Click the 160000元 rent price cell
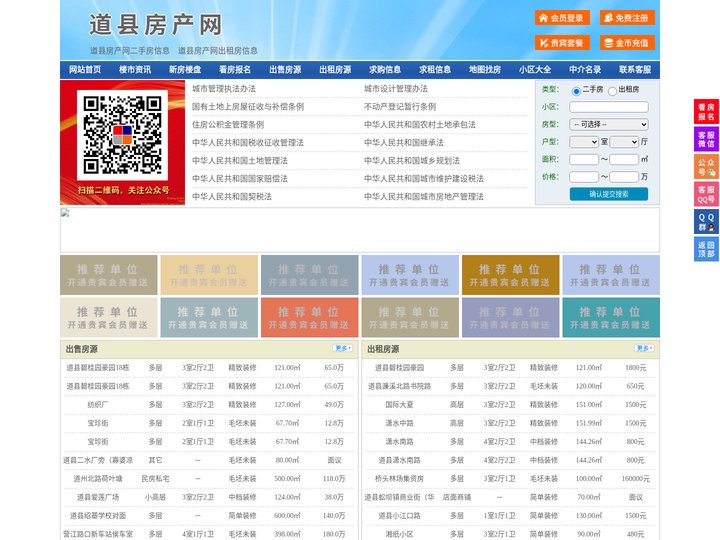The width and height of the screenshot is (720, 540). coord(636,478)
